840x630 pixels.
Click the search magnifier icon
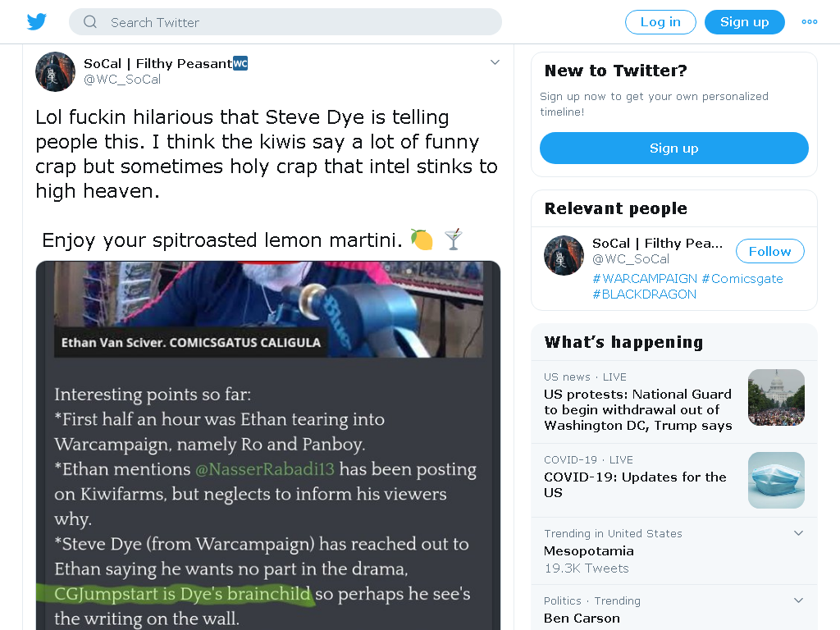pyautogui.click(x=90, y=22)
